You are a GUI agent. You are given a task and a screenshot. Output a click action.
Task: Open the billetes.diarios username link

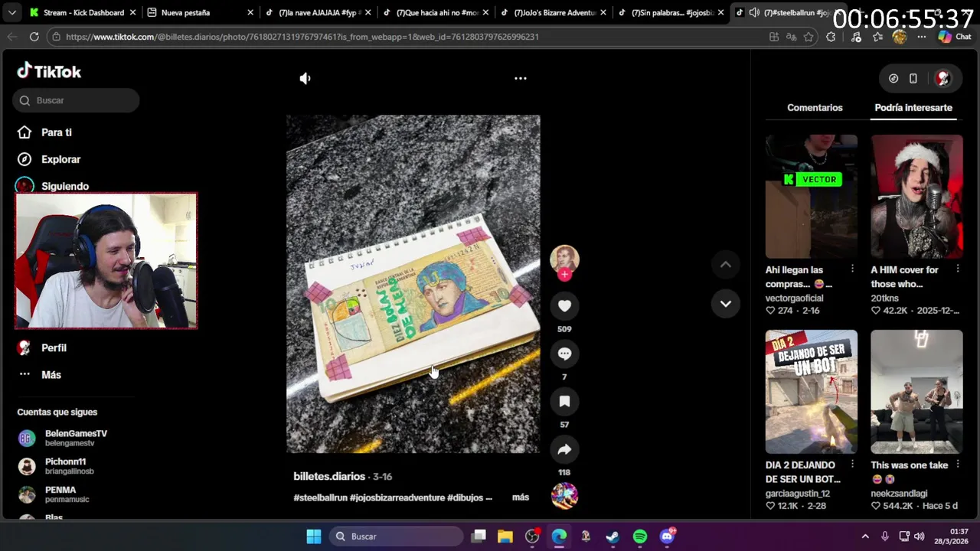tap(329, 476)
